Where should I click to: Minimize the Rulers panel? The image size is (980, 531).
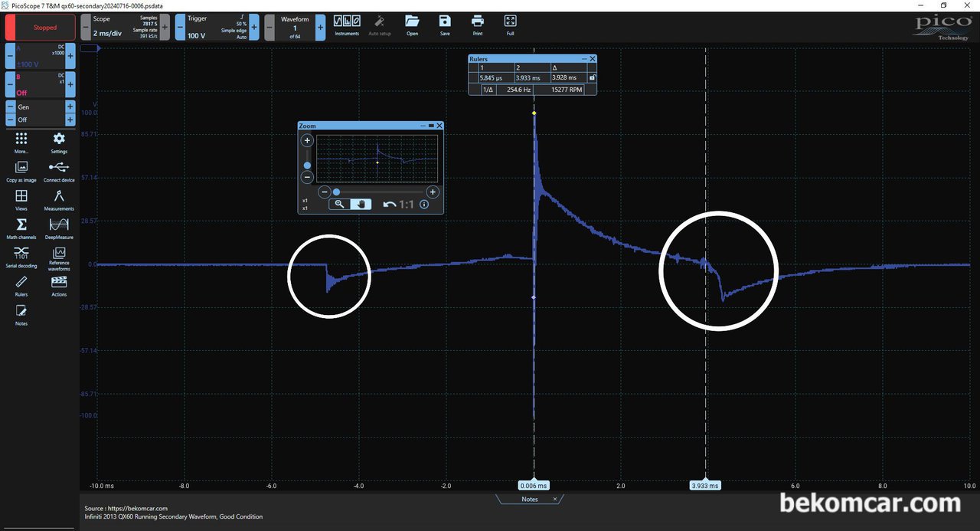click(x=584, y=59)
